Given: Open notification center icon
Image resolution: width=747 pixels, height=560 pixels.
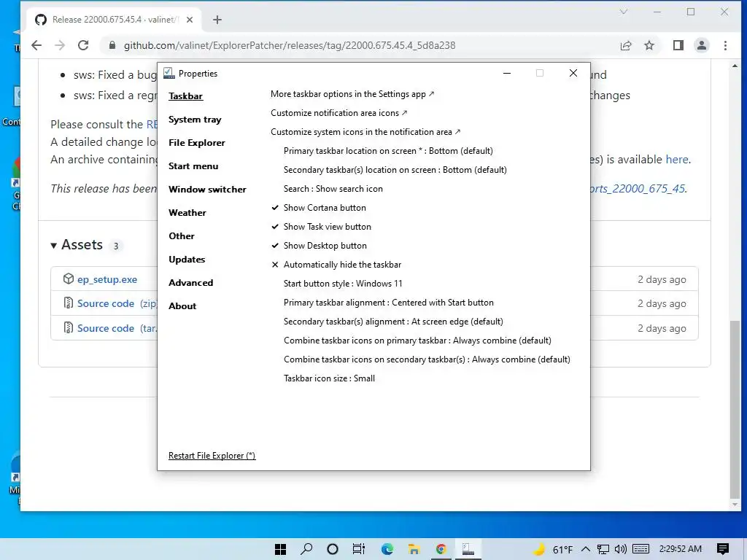Looking at the screenshot, I should (x=723, y=550).
